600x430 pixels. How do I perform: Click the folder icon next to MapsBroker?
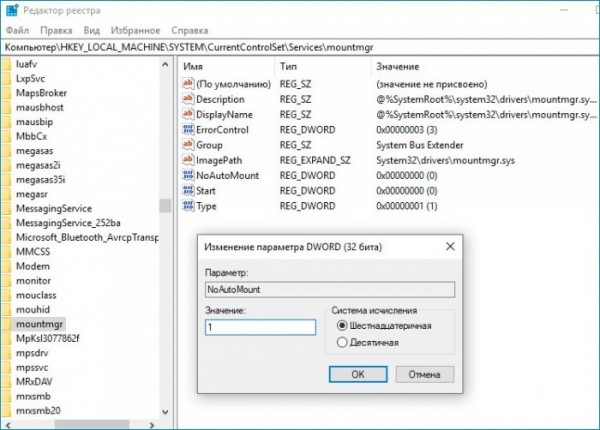click(7, 93)
